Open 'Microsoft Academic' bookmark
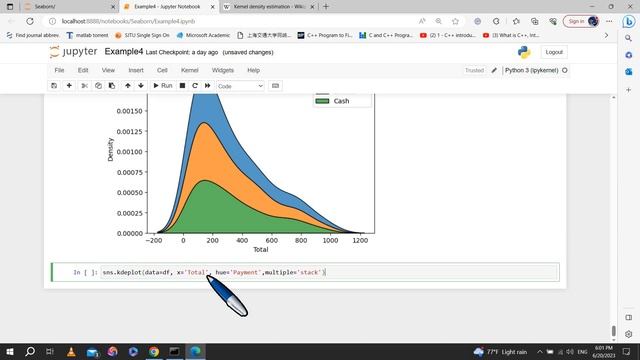640x360 pixels. point(203,36)
